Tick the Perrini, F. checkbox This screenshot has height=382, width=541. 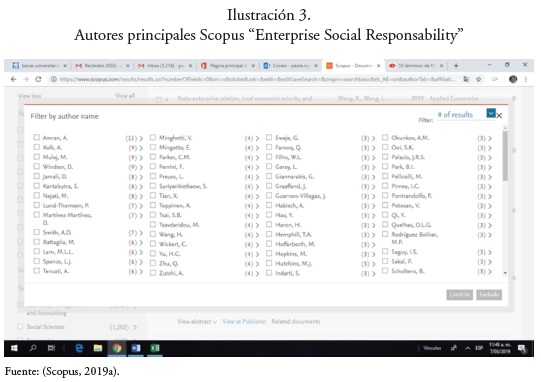pyautogui.click(x=153, y=166)
